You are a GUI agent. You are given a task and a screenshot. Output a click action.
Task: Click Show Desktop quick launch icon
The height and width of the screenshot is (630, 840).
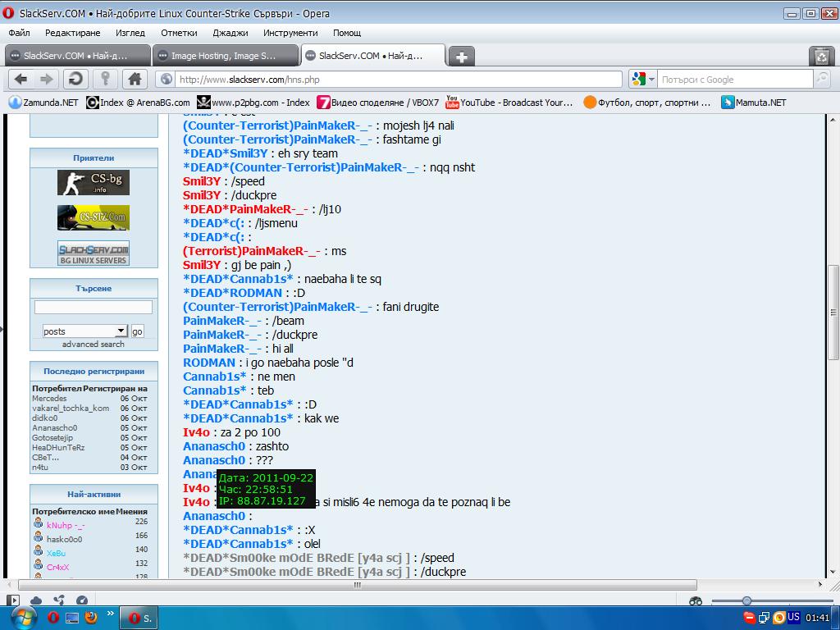click(72, 618)
